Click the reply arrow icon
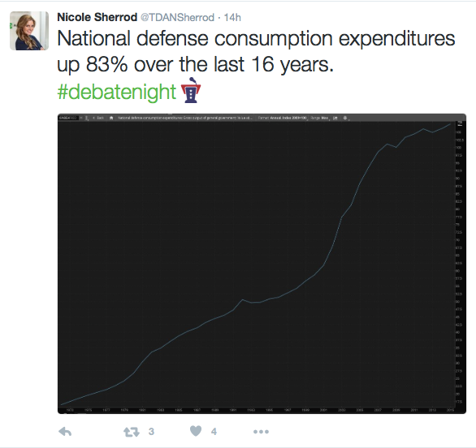 [x=65, y=431]
